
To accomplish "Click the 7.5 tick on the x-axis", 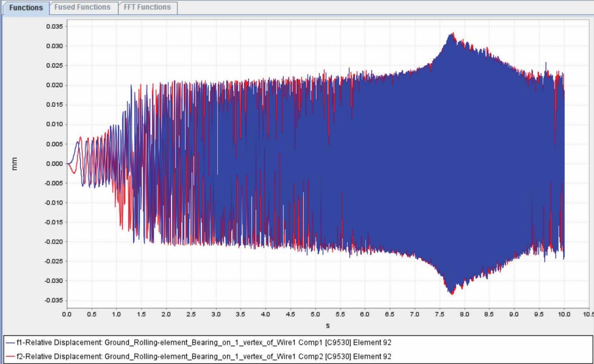I will click(440, 314).
